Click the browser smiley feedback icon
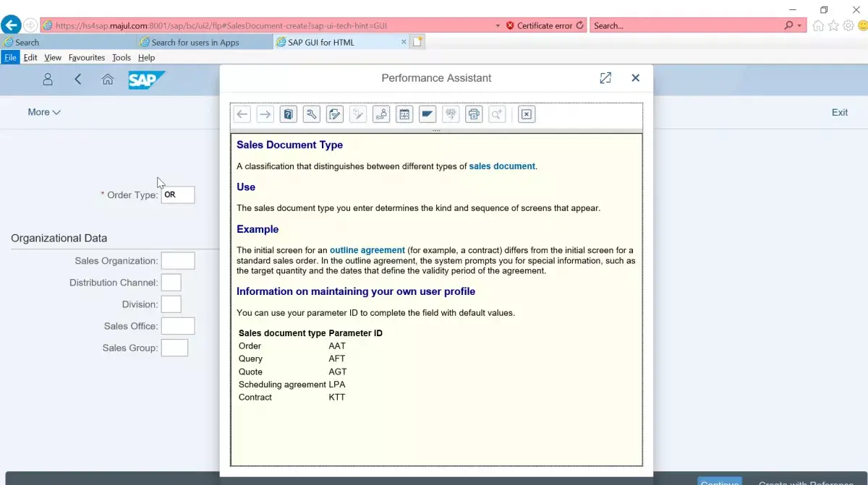 [861, 25]
